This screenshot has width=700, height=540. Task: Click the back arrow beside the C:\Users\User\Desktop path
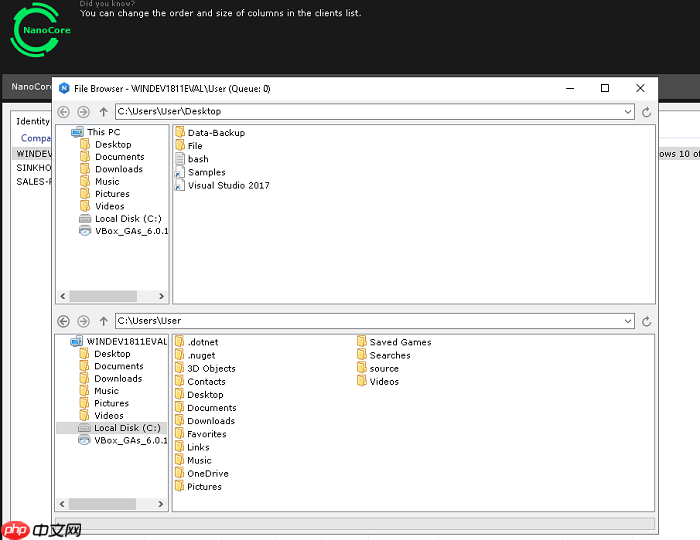(63, 112)
